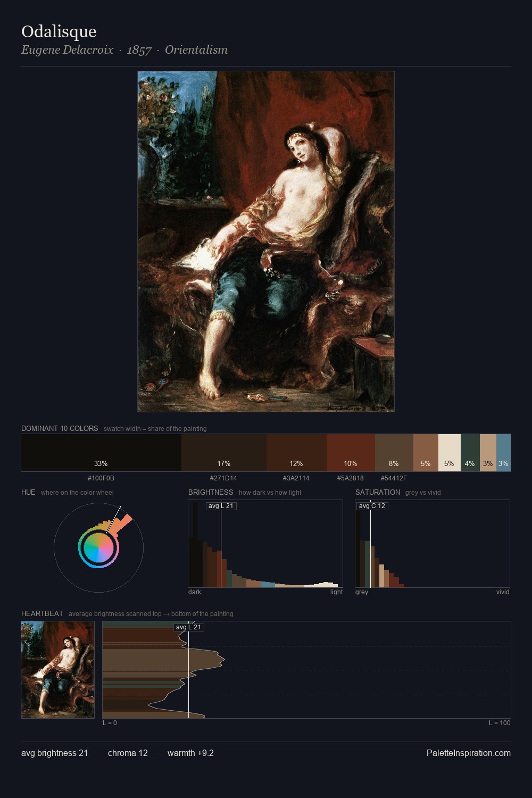Click the 'light' brightness axis label
The image size is (532, 798).
[336, 592]
